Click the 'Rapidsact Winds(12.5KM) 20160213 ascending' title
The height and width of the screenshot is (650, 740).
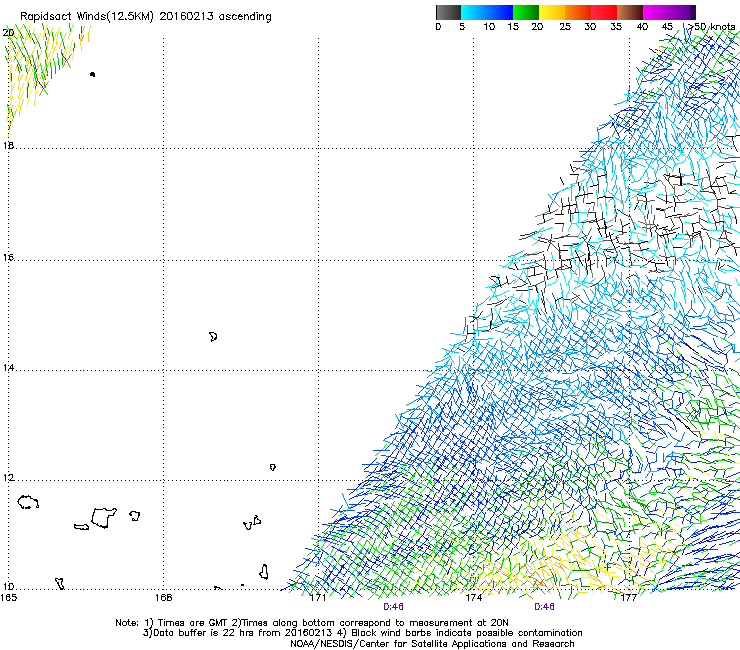click(146, 17)
